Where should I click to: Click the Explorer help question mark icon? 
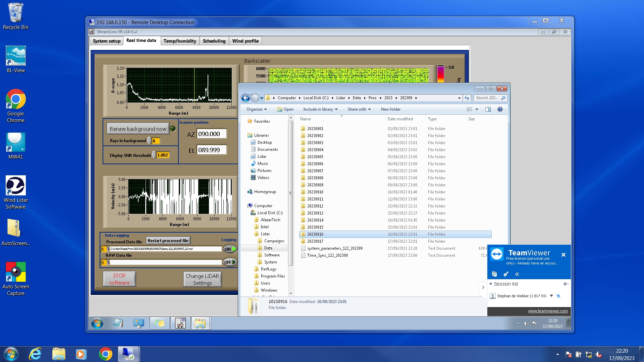point(500,109)
